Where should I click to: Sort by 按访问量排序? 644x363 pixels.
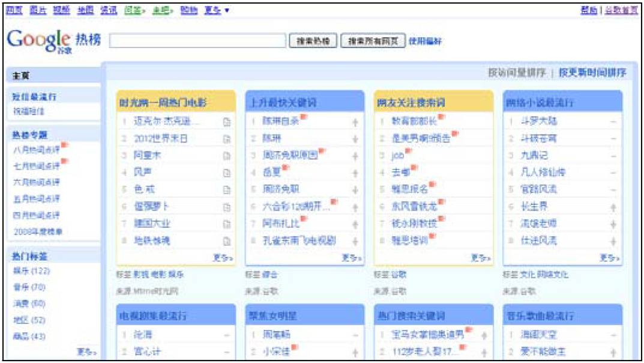pos(517,73)
